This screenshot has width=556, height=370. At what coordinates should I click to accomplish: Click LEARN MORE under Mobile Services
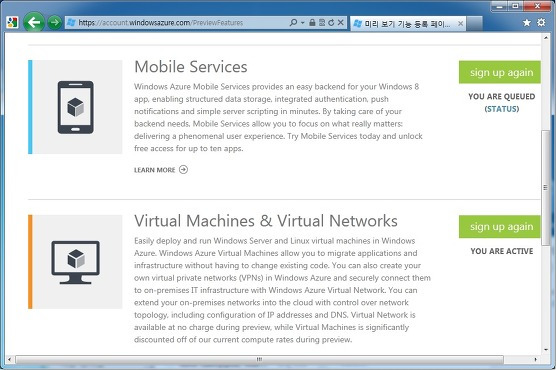(155, 170)
